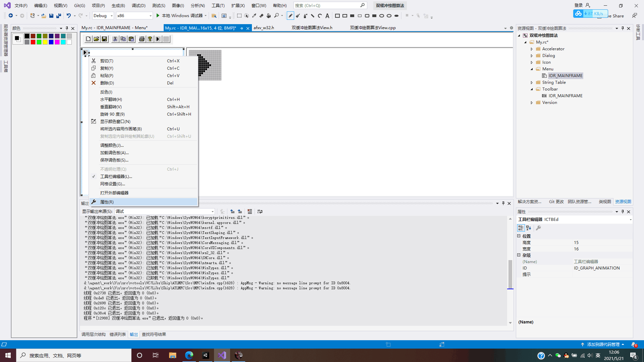The width and height of the screenshot is (644, 362).
Task: Pick the Magnify zoom tool
Action: click(276, 16)
